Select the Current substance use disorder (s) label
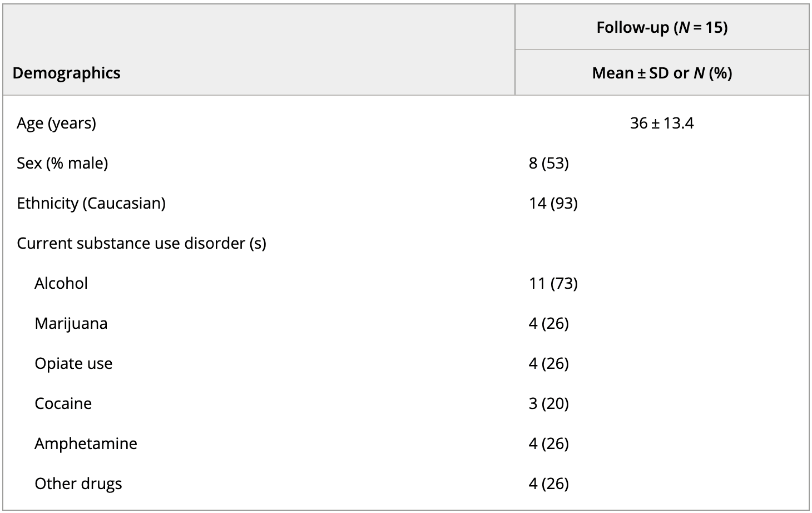 (x=141, y=243)
